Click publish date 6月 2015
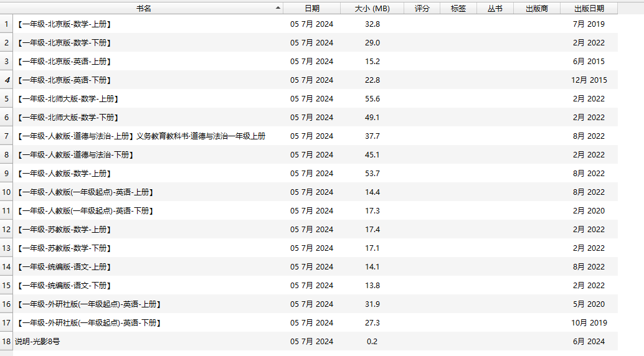The width and height of the screenshot is (644, 356). tap(589, 62)
